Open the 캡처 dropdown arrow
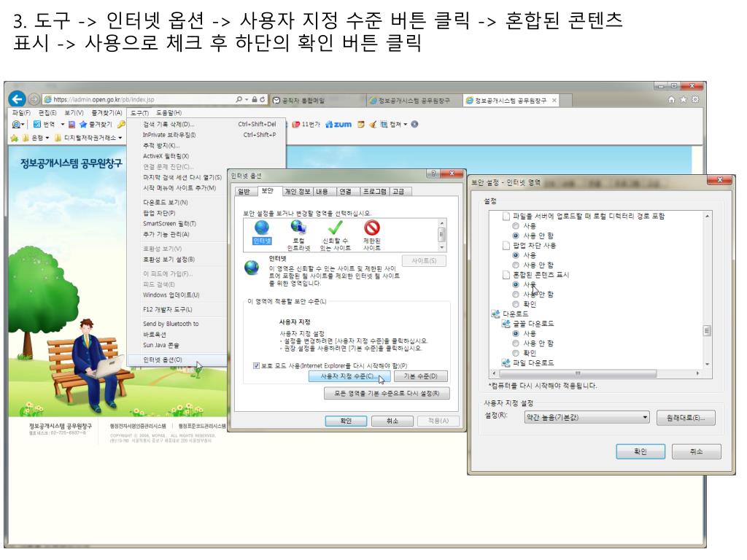 pyautogui.click(x=406, y=124)
